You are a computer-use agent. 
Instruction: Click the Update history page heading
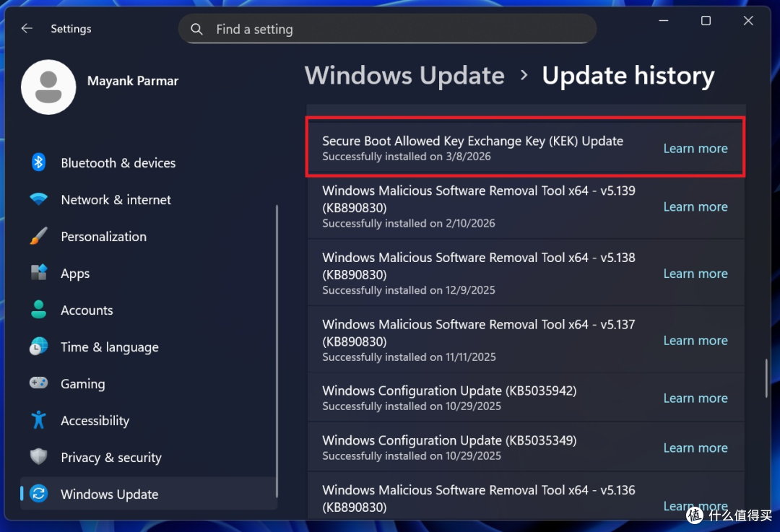[628, 76]
